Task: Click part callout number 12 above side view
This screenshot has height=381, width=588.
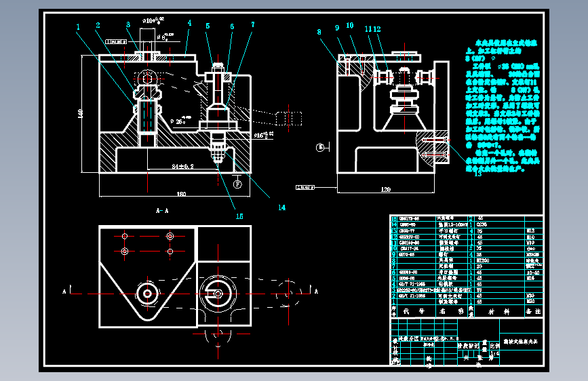Action: (377, 29)
